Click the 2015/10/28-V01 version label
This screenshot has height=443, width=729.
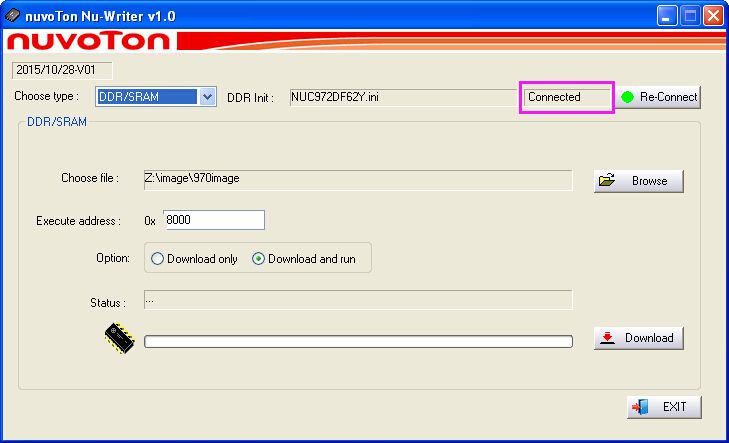pos(62,71)
